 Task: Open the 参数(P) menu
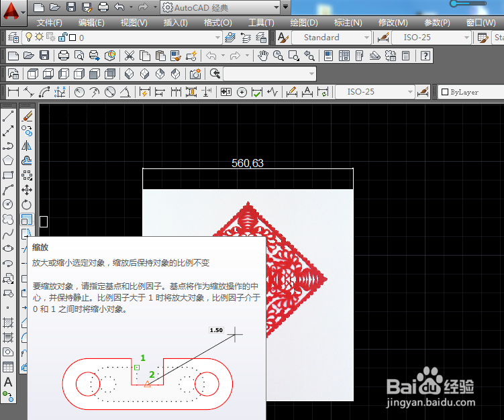437,23
